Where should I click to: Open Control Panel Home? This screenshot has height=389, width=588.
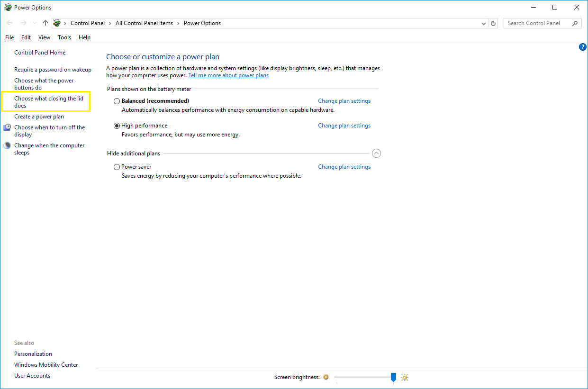click(40, 53)
